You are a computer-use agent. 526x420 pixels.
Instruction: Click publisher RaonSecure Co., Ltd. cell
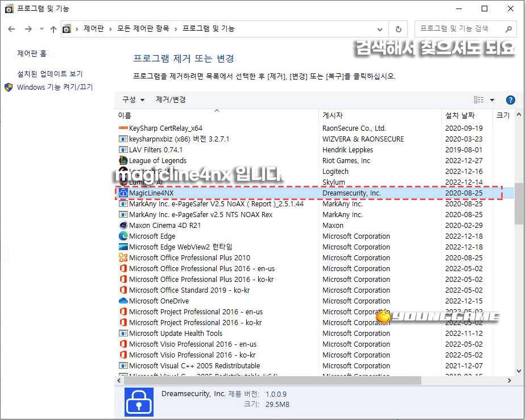pyautogui.click(x=354, y=128)
